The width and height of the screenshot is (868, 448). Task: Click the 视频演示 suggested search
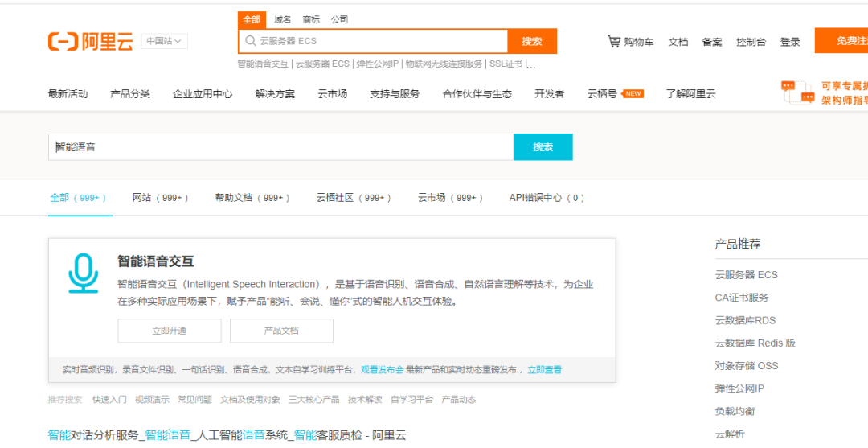point(152,400)
